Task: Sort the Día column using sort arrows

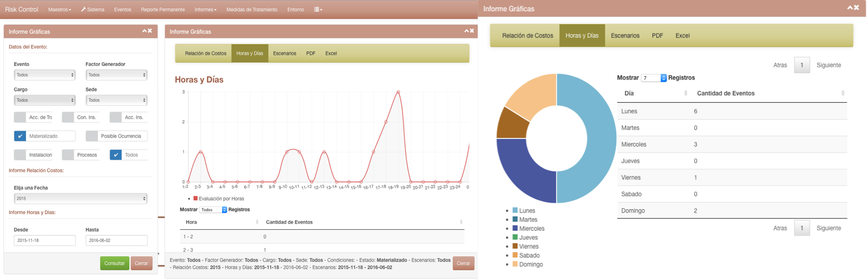Action: (686, 94)
